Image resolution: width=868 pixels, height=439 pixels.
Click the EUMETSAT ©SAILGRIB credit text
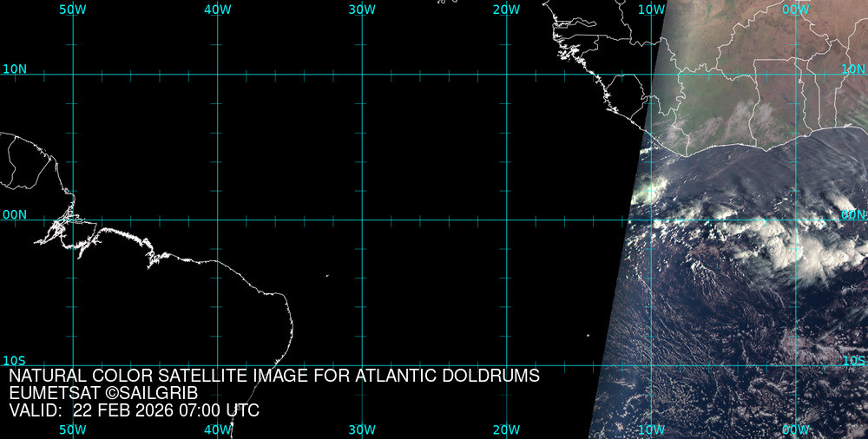[103, 393]
